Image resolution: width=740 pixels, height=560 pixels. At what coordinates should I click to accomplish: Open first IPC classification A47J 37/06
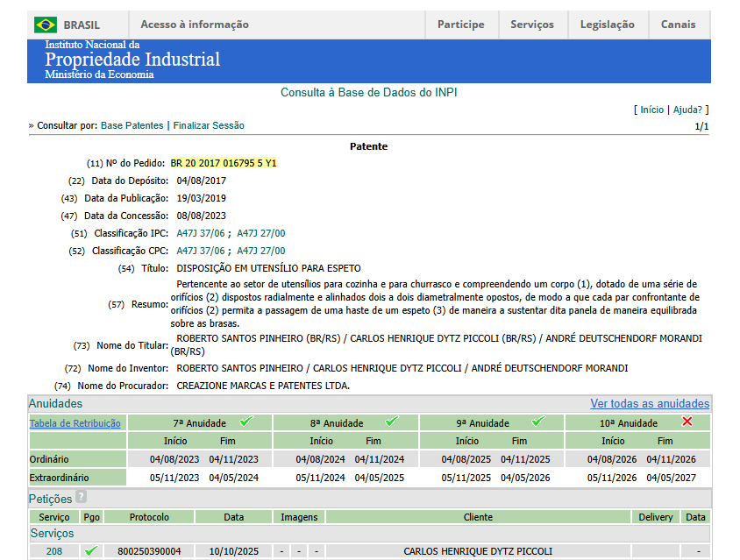(x=201, y=233)
